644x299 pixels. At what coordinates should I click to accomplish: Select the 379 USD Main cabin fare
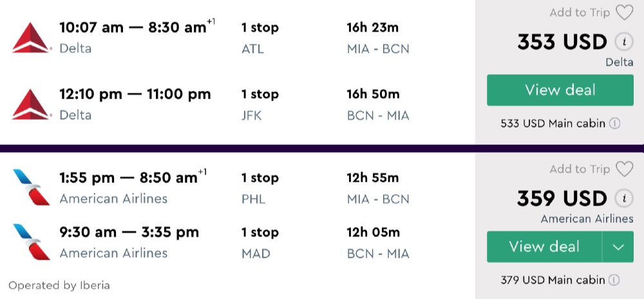click(553, 280)
